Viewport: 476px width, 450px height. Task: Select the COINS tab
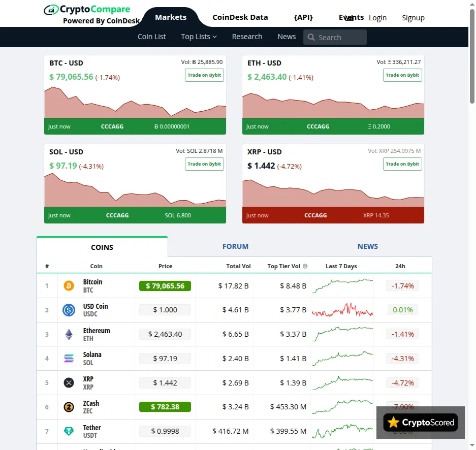point(102,247)
